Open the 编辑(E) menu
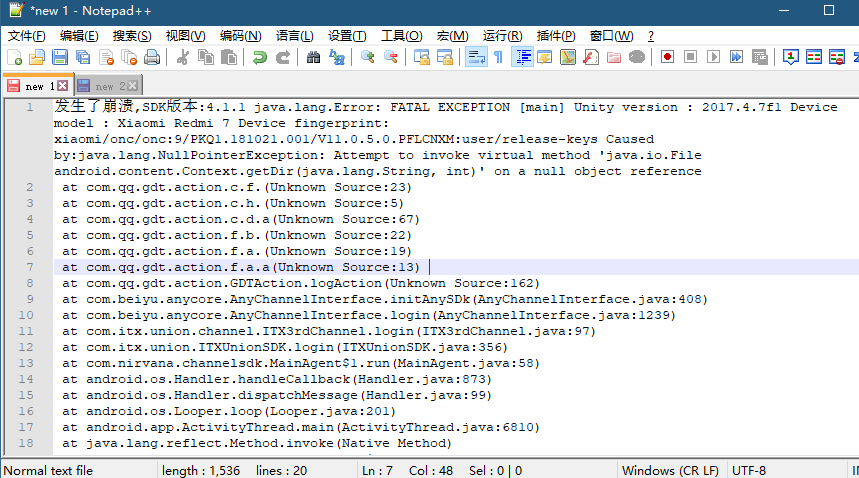859x478 pixels. pos(79,36)
